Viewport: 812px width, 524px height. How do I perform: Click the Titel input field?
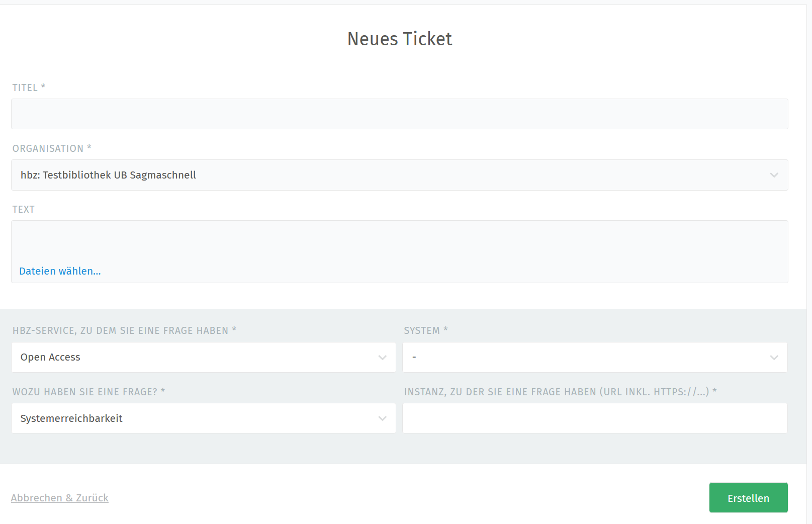pyautogui.click(x=399, y=114)
